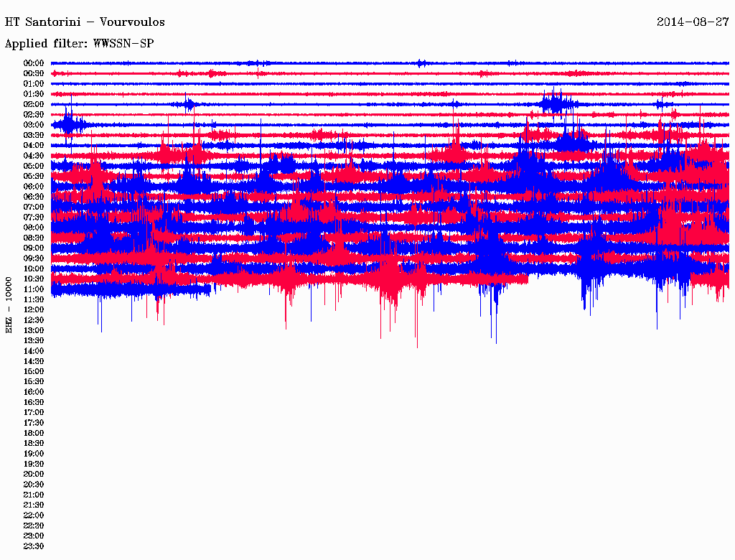This screenshot has width=735, height=560.
Task: Click the 18:00 time label
Action: 34,433
